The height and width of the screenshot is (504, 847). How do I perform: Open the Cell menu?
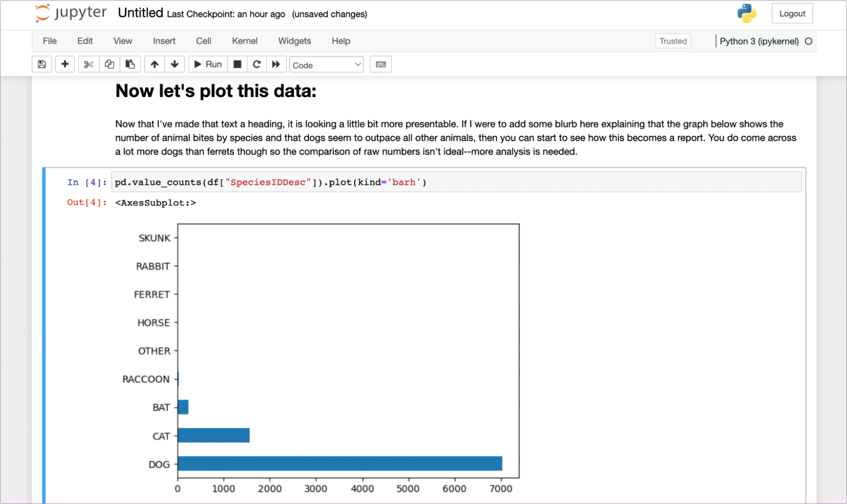coord(204,41)
